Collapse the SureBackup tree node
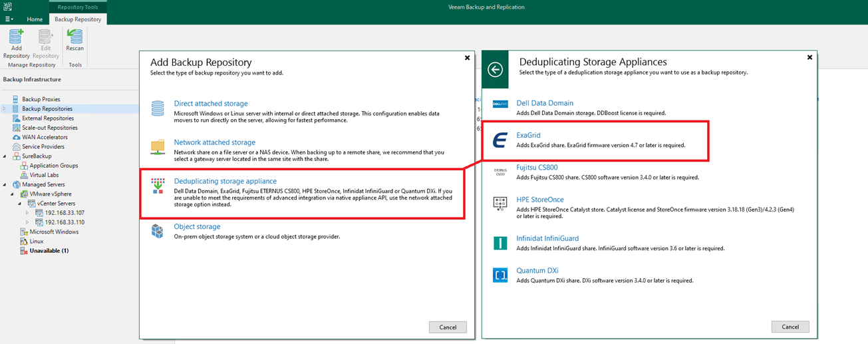This screenshot has height=344, width=868. (x=5, y=156)
